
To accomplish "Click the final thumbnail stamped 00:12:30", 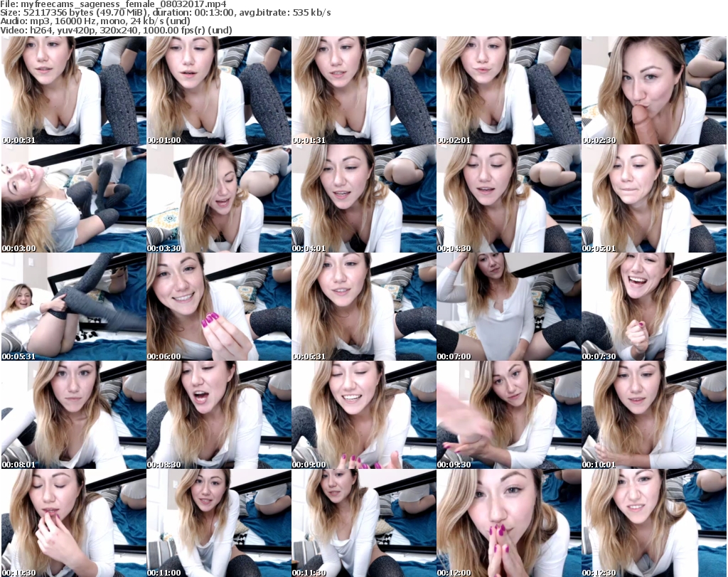I will click(654, 523).
